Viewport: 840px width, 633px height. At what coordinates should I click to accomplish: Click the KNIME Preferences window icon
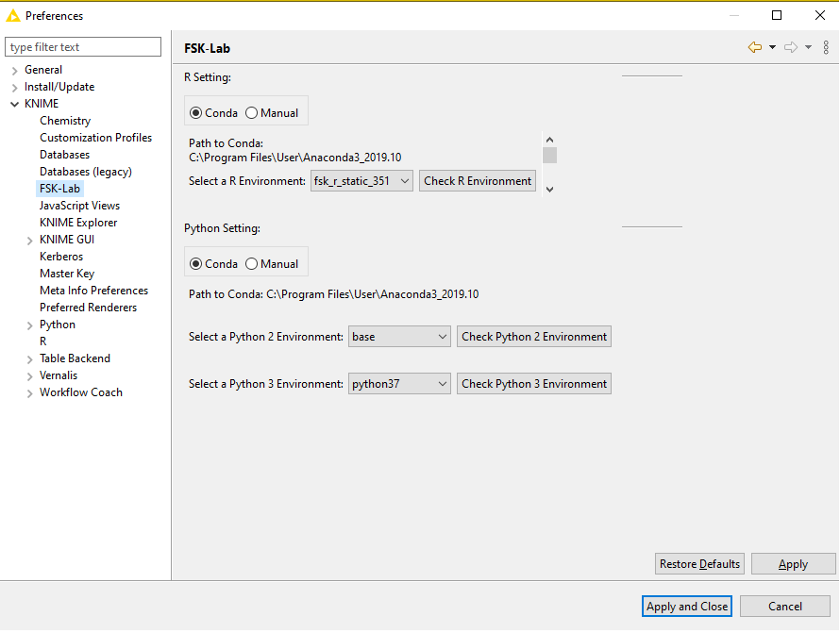13,15
